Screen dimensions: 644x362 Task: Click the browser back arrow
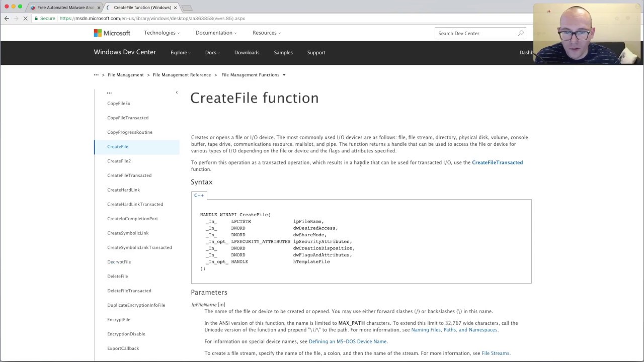(7, 18)
